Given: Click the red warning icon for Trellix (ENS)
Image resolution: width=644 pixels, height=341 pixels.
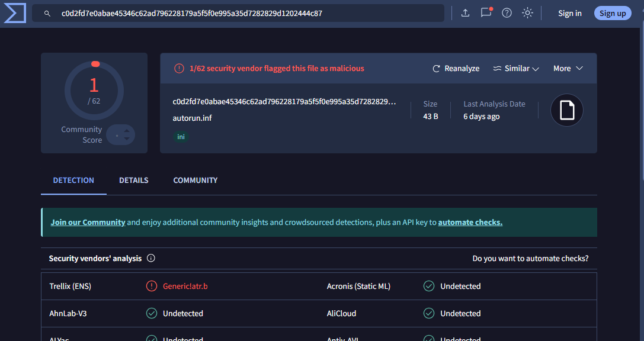Looking at the screenshot, I should pos(152,286).
